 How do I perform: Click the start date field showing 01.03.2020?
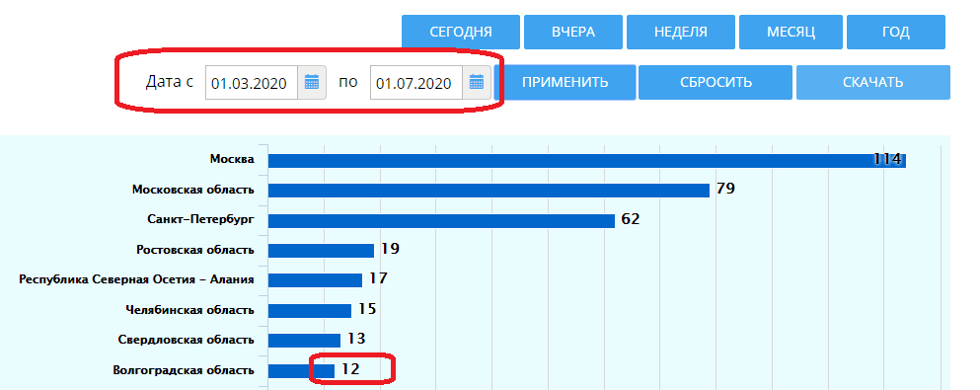click(252, 83)
